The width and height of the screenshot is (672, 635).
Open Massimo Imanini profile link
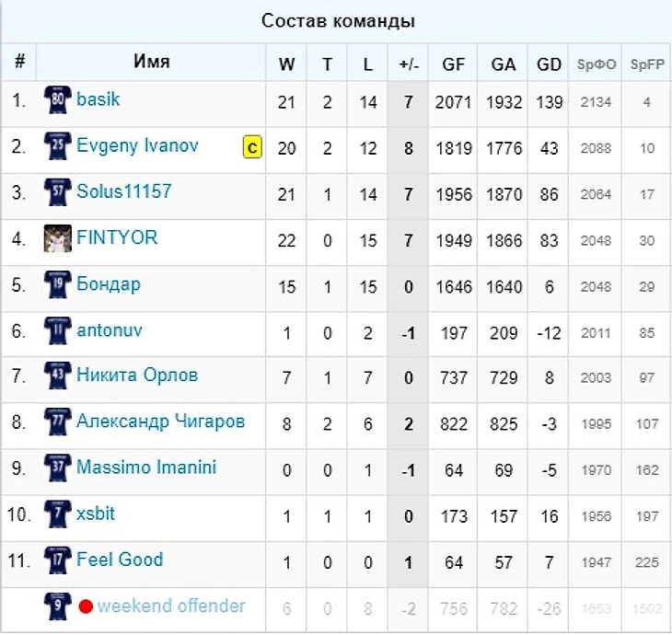[x=146, y=468]
